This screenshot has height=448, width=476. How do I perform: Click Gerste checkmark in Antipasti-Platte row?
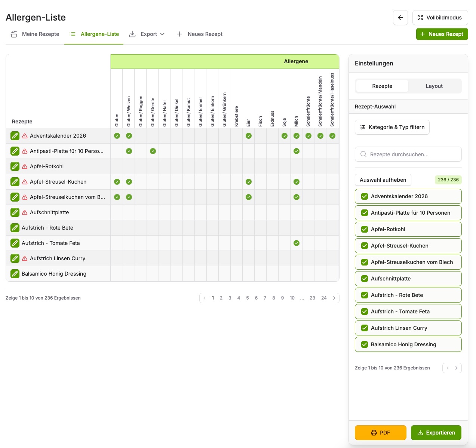[153, 151]
